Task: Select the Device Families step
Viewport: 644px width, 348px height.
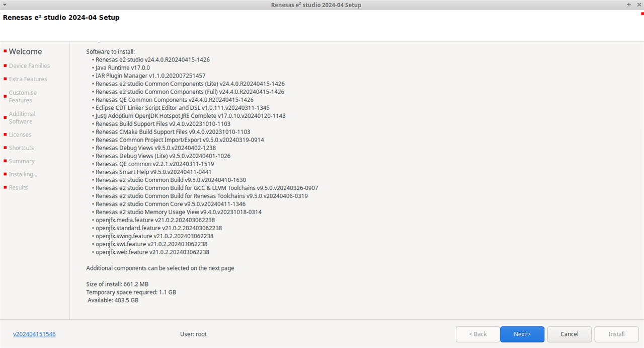Action: (x=29, y=66)
